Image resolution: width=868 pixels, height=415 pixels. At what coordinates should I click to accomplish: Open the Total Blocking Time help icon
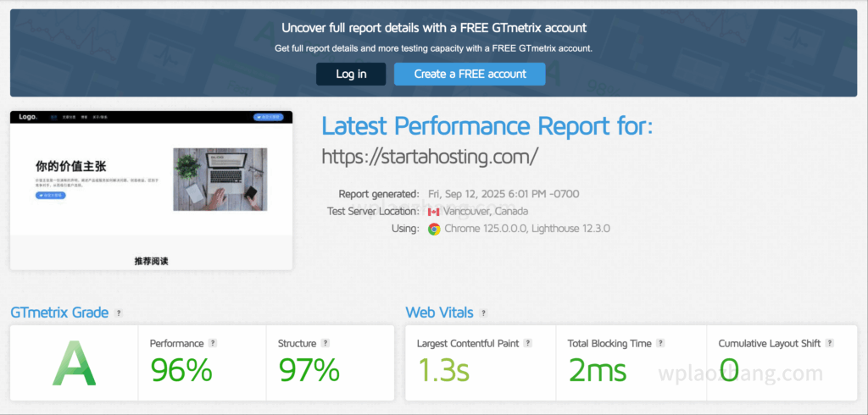pos(660,343)
